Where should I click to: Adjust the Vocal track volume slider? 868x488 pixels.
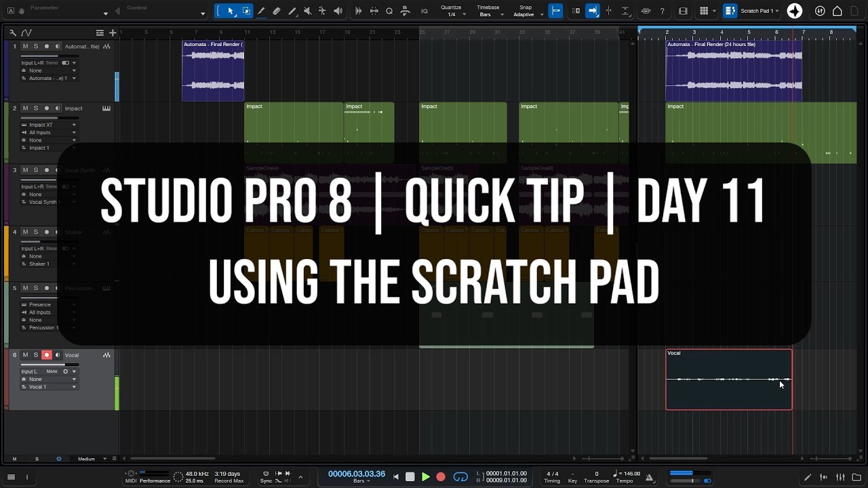click(x=49, y=364)
